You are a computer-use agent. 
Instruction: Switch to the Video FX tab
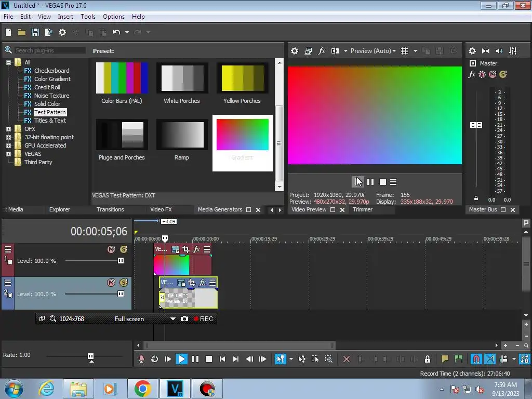tap(161, 210)
